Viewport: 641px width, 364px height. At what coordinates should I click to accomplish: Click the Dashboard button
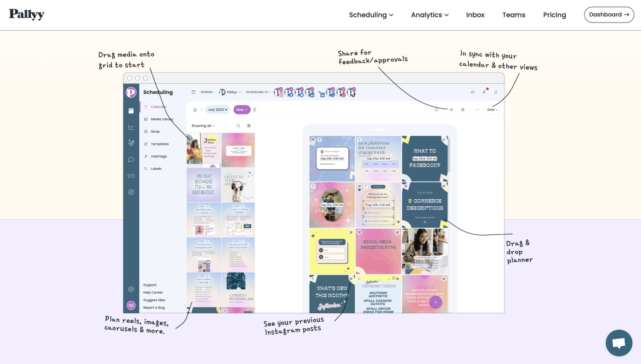pos(608,14)
